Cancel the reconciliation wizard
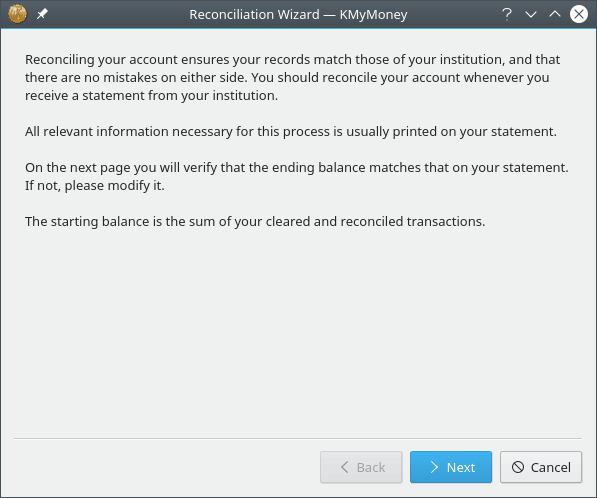 [x=541, y=467]
